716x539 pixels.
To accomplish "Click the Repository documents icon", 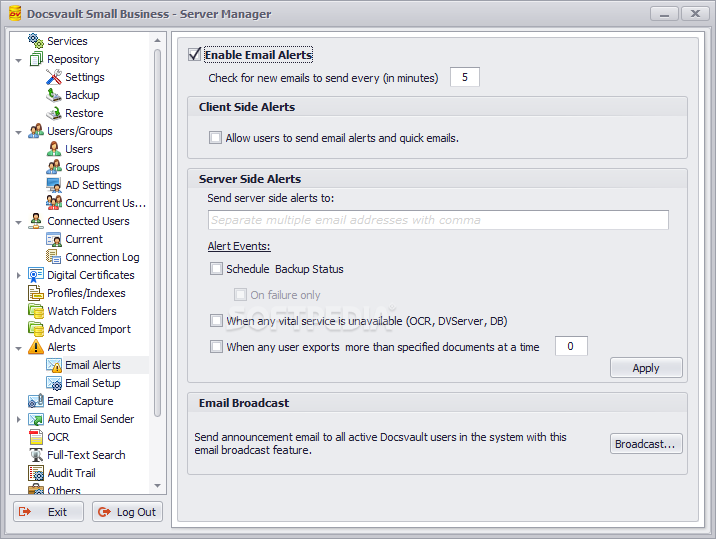I will coord(36,59).
